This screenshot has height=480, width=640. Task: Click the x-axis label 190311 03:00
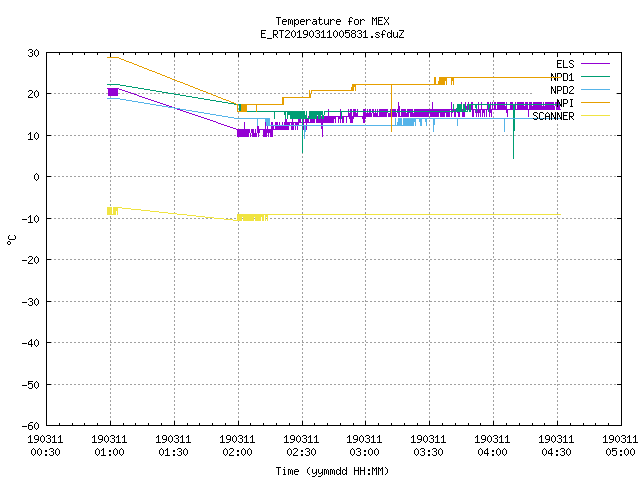(364, 446)
